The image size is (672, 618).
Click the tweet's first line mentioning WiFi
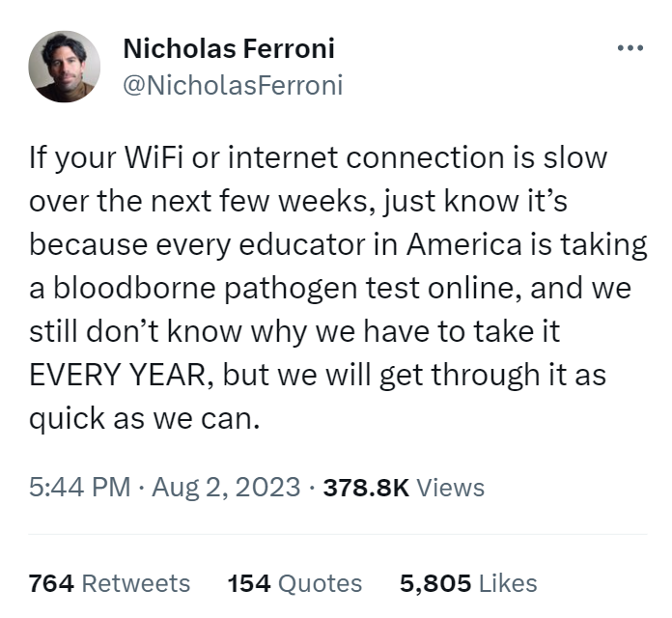click(x=318, y=157)
